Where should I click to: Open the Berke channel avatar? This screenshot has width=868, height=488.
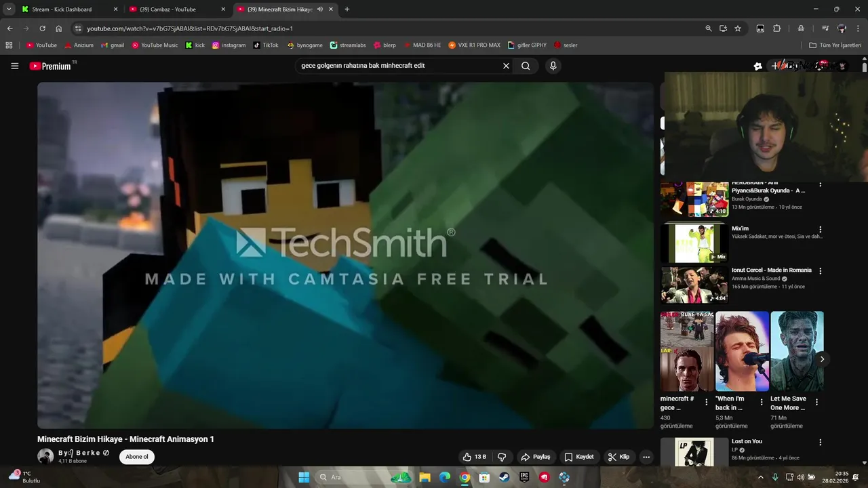(x=45, y=456)
